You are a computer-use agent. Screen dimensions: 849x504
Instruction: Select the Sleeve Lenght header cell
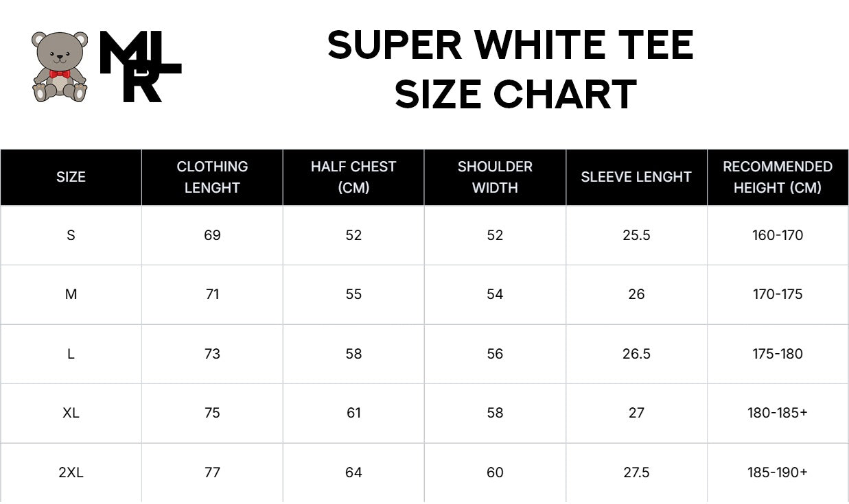pos(636,177)
